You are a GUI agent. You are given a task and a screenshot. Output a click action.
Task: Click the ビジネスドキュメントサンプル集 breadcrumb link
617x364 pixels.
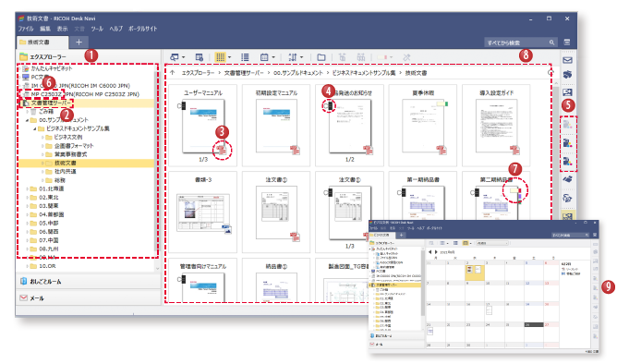click(x=364, y=73)
